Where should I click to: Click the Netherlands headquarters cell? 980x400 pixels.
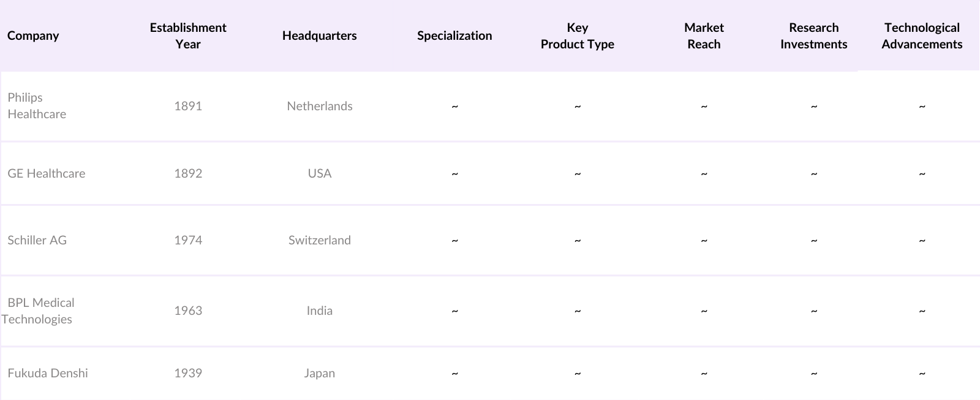(x=320, y=106)
